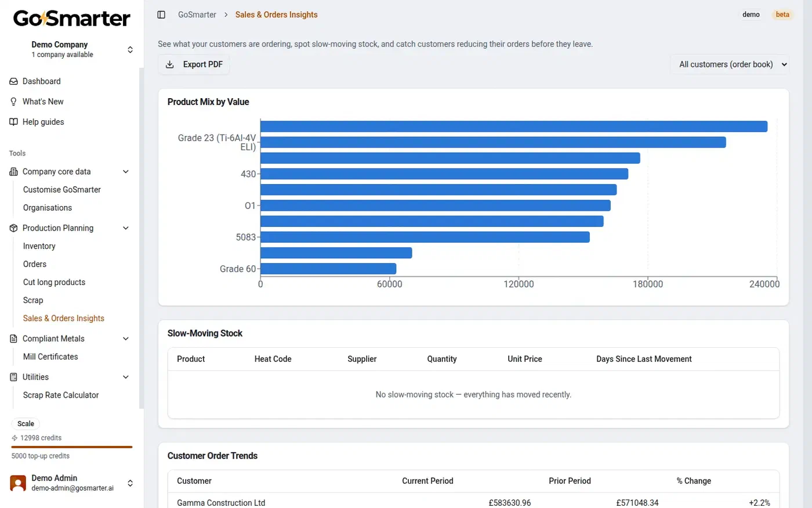Click the Company core data building icon
Screen dimensions: 812x508
[13, 172]
